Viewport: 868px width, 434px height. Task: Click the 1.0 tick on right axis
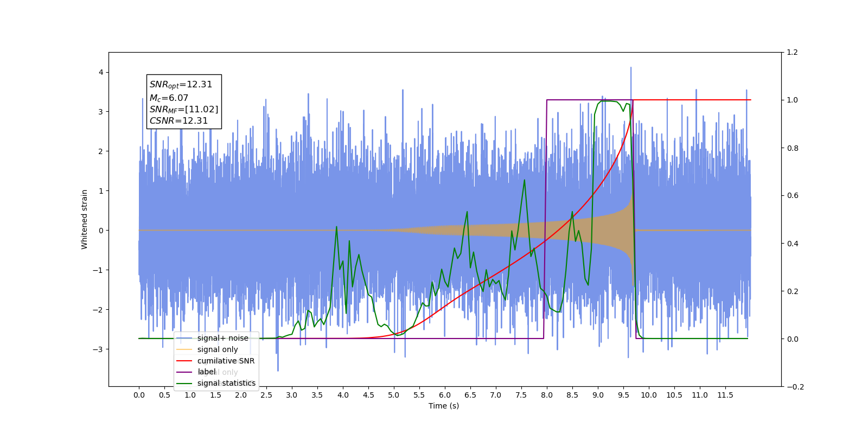tap(792, 100)
